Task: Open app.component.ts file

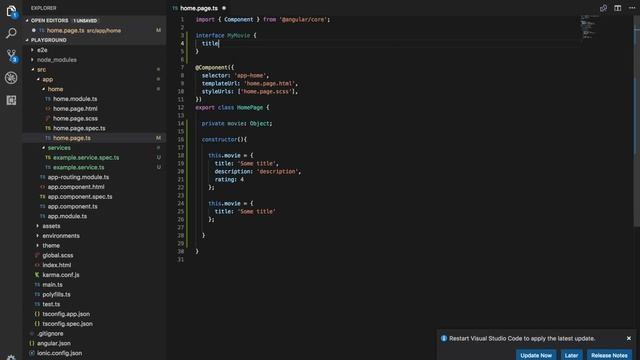Action: [72, 207]
